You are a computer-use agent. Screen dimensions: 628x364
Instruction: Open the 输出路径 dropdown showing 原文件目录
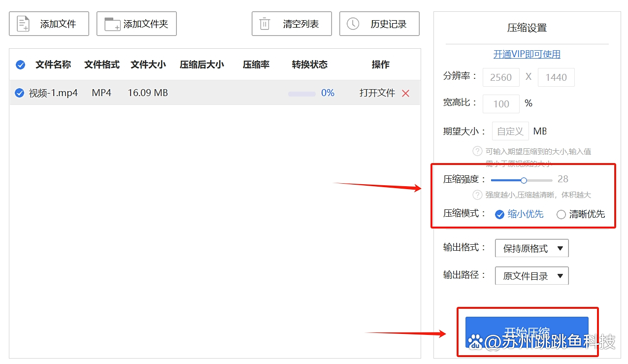pos(531,275)
